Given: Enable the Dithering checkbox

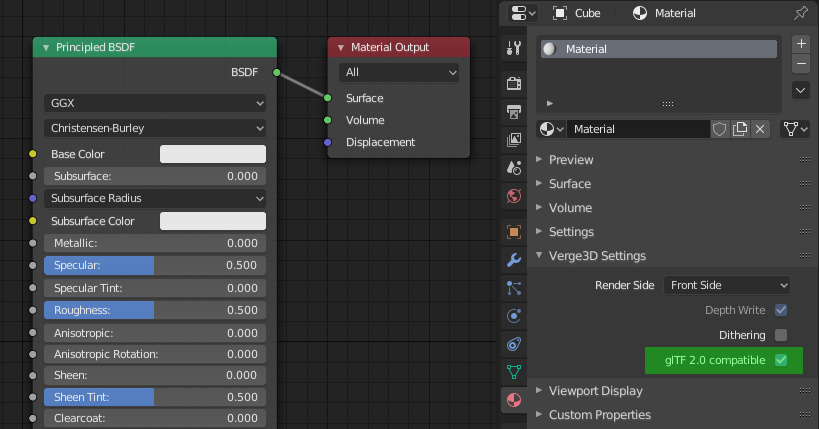Looking at the screenshot, I should [781, 335].
